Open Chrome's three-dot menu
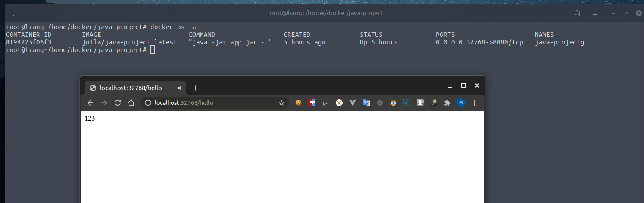644x203 pixels. [x=474, y=103]
